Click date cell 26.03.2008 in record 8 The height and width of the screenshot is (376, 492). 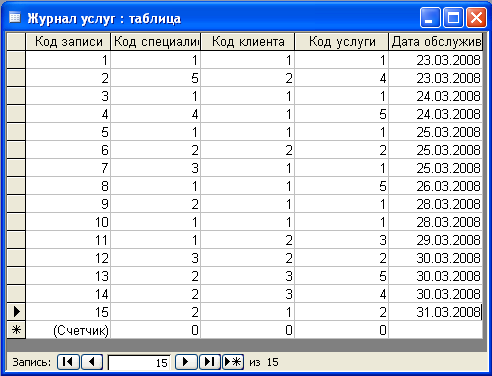(436, 186)
